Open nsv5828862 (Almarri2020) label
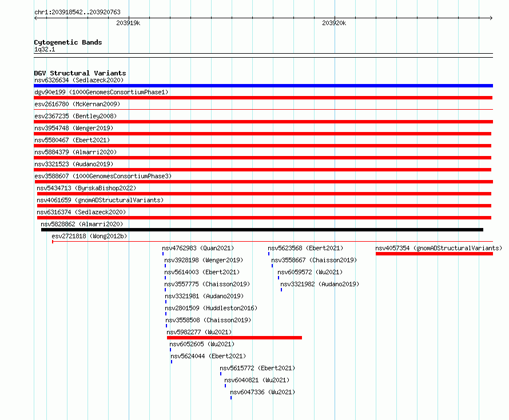Viewport: 509px width, 420px height. coord(82,224)
